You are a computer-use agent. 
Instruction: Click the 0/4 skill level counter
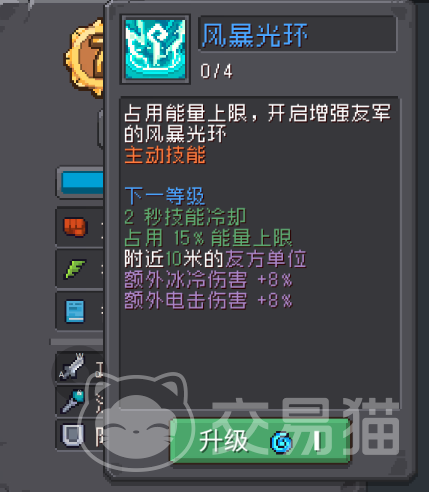click(x=217, y=71)
